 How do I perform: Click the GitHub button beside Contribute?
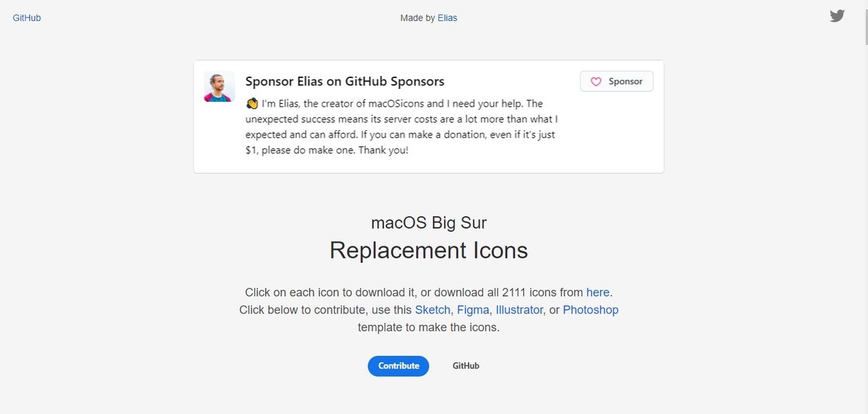point(466,366)
